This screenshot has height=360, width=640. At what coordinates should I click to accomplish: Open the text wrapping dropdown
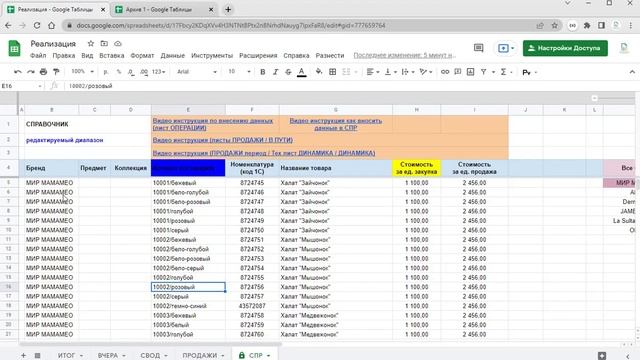point(408,72)
